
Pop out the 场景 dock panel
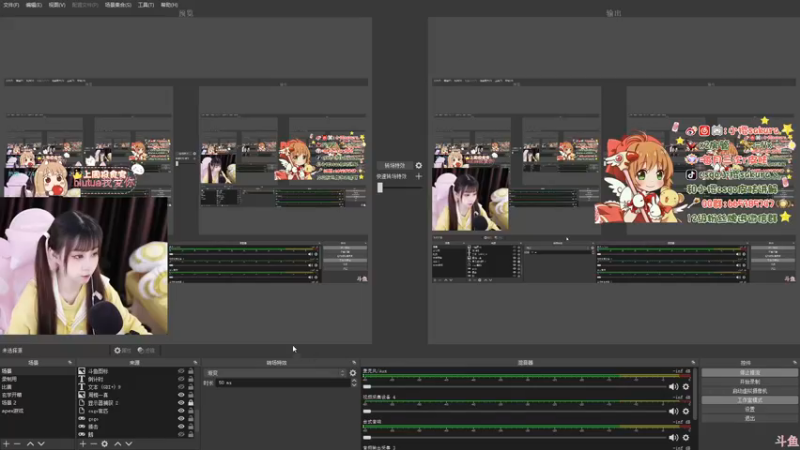click(x=70, y=363)
